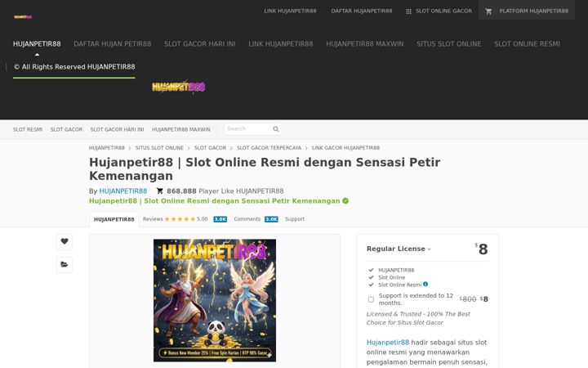Viewport: 588px width, 368px height.
Task: Click the cart icon beside 868.888
Action: [160, 191]
